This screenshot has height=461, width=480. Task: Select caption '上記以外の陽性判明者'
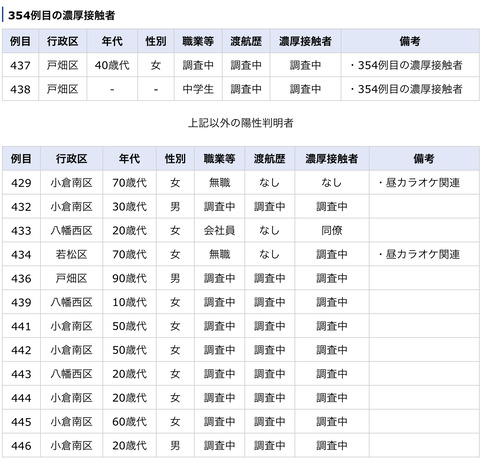tap(241, 123)
